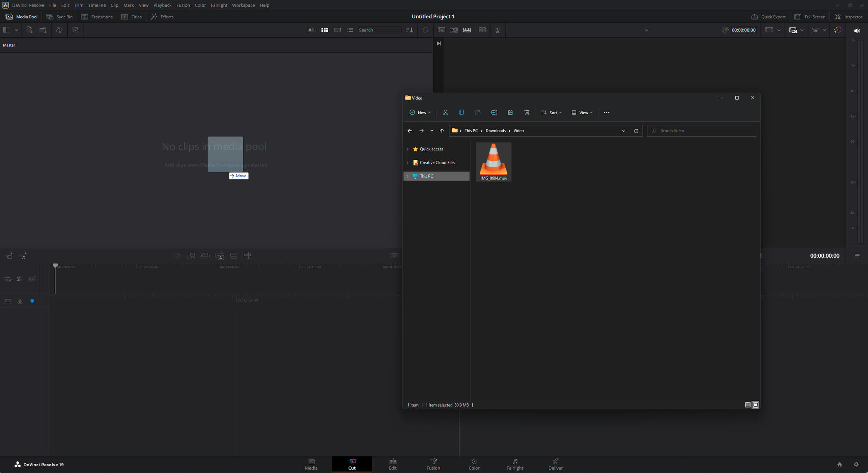Screen dimensions: 868x473
Task: Open the Explorer Sort dropdown
Action: 551,113
